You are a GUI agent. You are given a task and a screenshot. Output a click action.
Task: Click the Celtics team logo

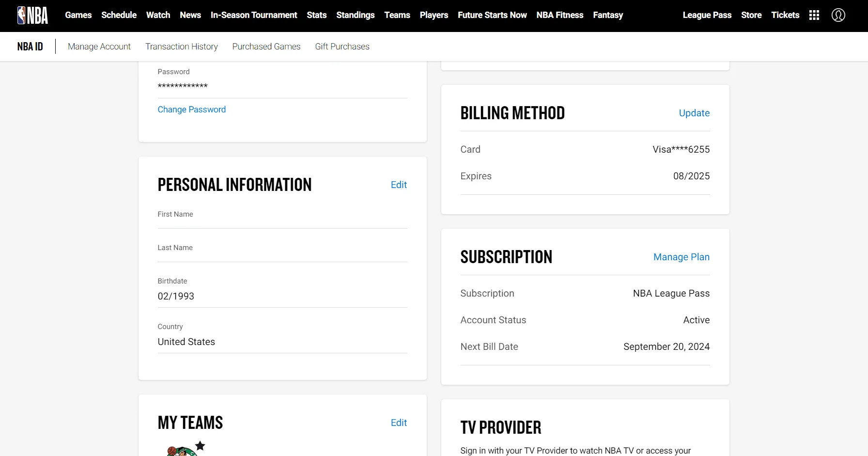point(181,451)
